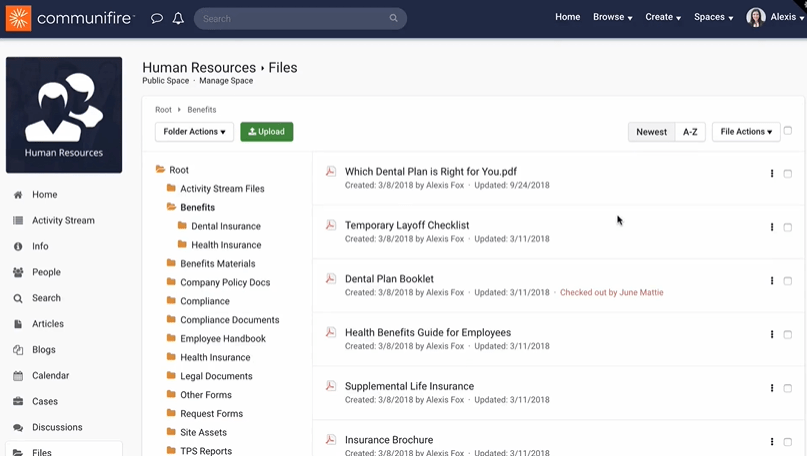
Task: Click the green Upload button
Action: coord(266,132)
